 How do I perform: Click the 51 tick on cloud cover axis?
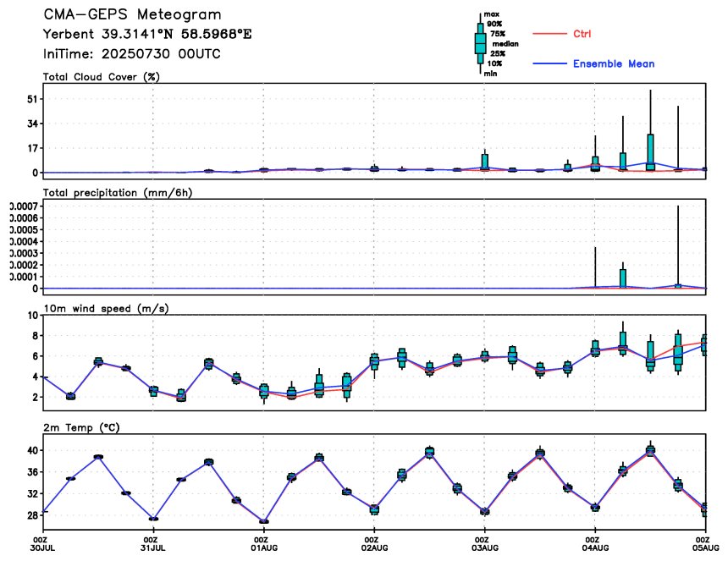[32, 99]
